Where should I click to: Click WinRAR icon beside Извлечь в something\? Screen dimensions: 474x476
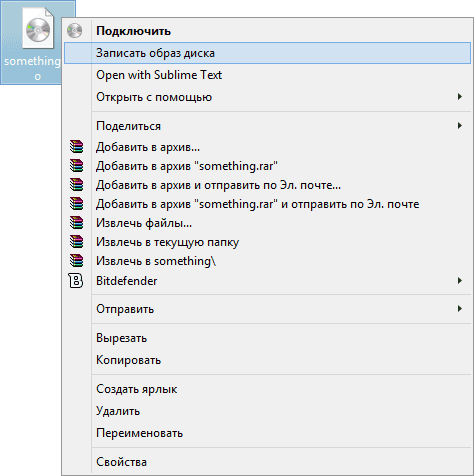76,261
